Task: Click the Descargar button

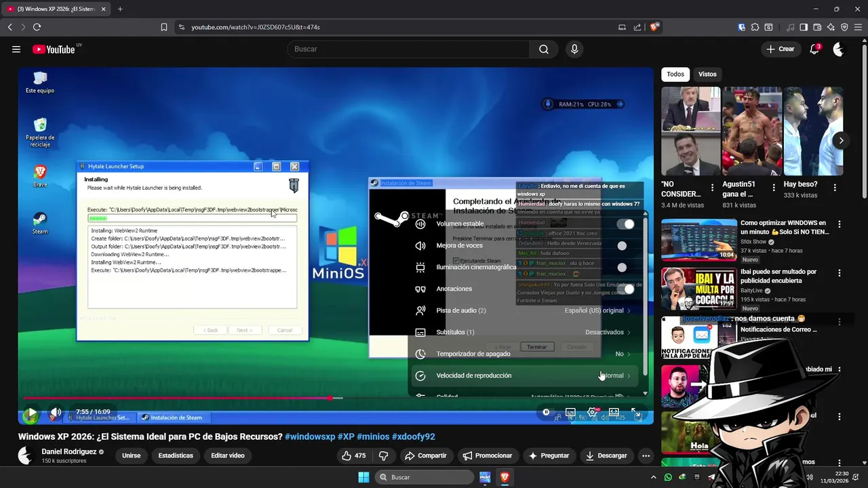Action: coord(607,455)
